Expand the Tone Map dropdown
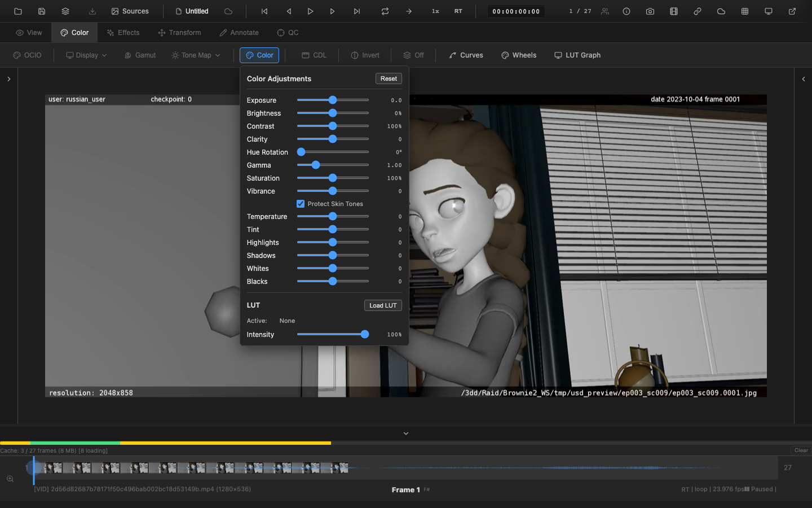 (195, 55)
